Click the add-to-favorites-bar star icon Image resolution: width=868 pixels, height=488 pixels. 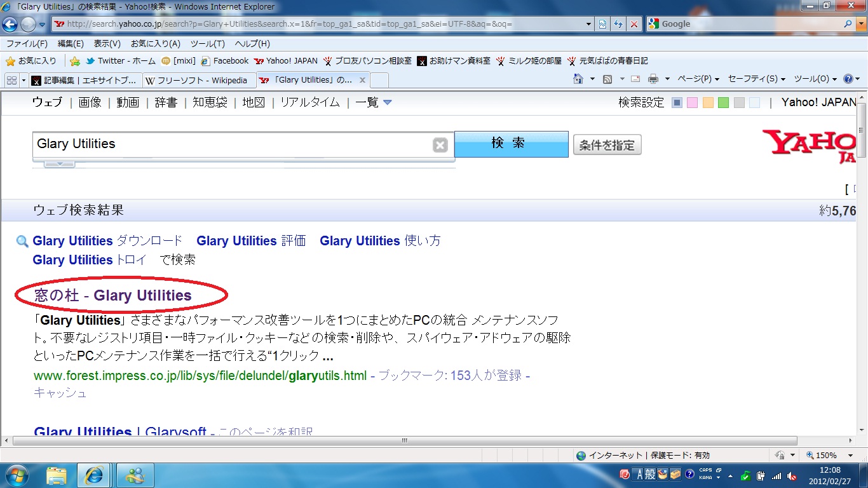coord(74,61)
